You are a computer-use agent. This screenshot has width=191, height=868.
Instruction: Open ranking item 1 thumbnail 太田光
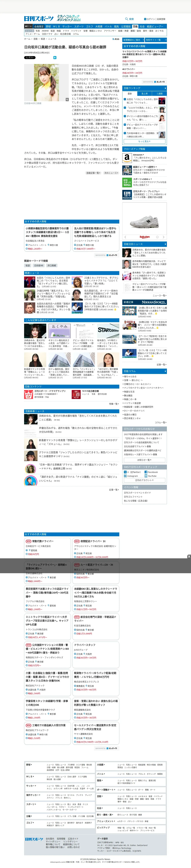pos(162,101)
